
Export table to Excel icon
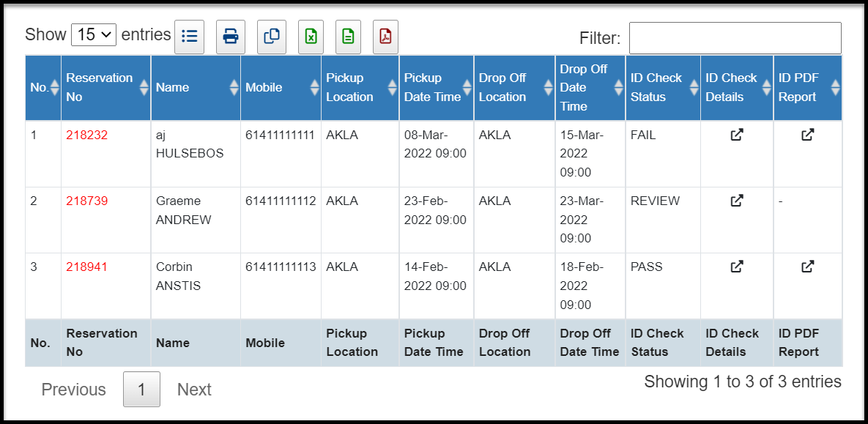tap(311, 37)
